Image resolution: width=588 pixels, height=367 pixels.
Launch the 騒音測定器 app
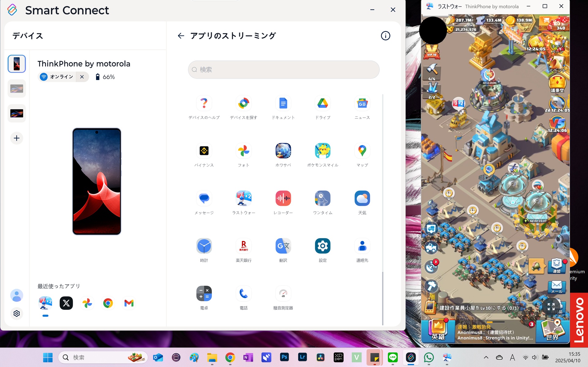pyautogui.click(x=283, y=293)
